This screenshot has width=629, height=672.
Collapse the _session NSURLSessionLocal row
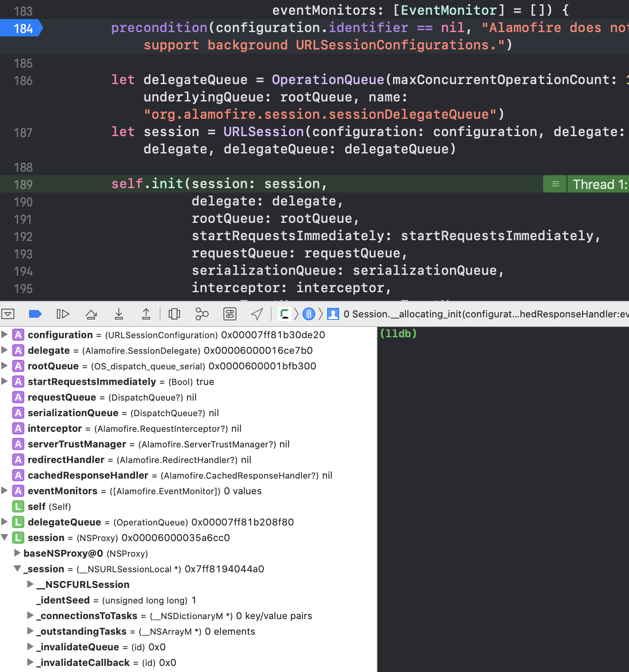tap(17, 568)
